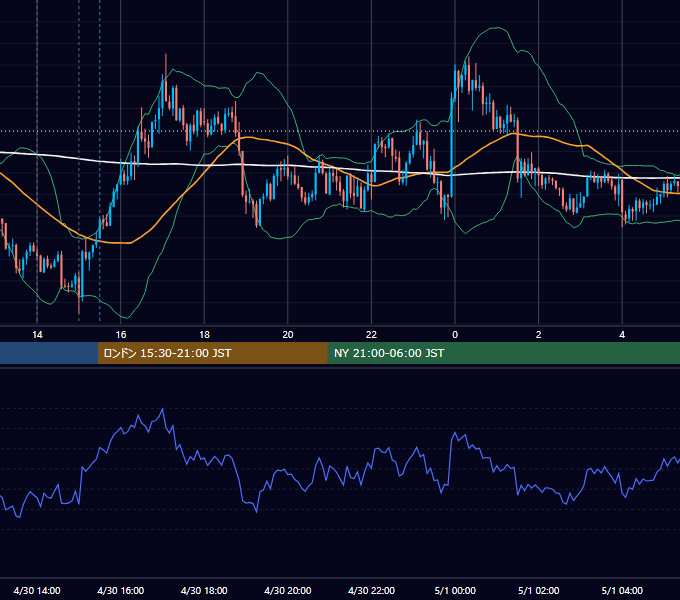Click the 4/30 14:00 date label
The width and height of the screenshot is (680, 600).
coord(37,590)
